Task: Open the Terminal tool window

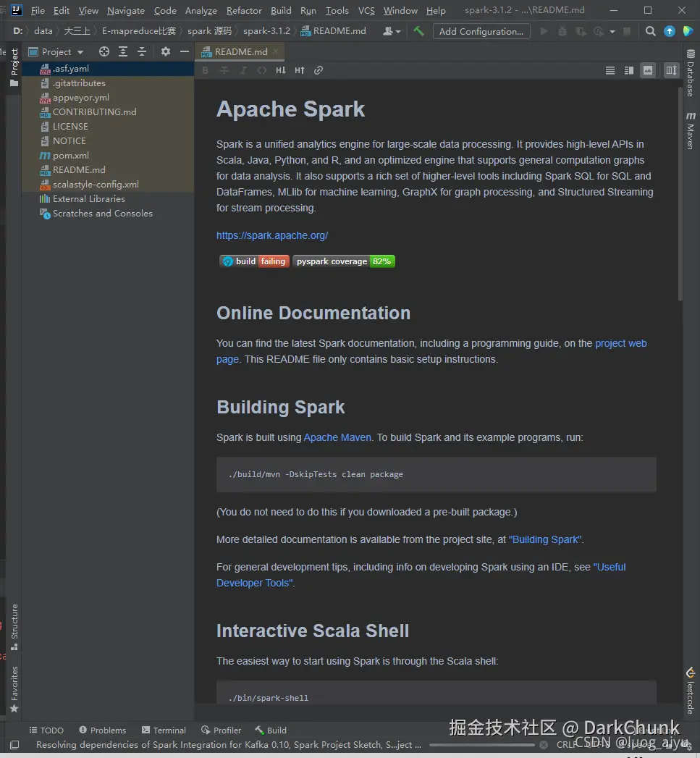Action: pos(164,730)
